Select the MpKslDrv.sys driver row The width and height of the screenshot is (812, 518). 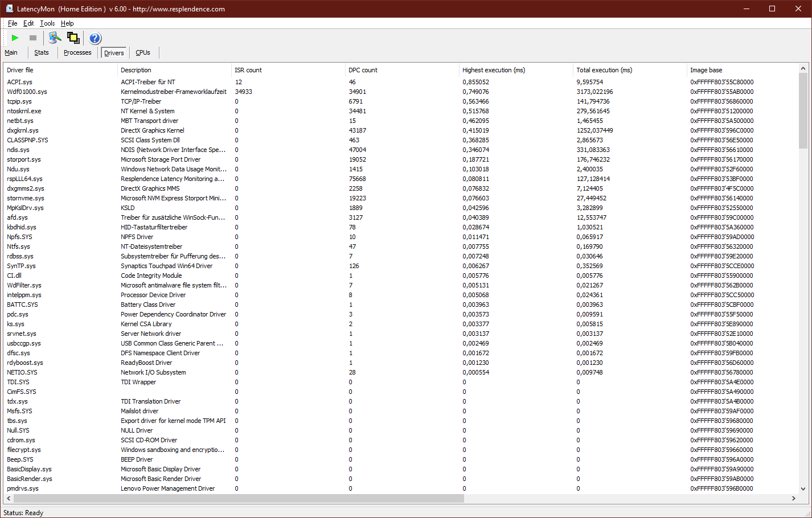tap(401, 208)
